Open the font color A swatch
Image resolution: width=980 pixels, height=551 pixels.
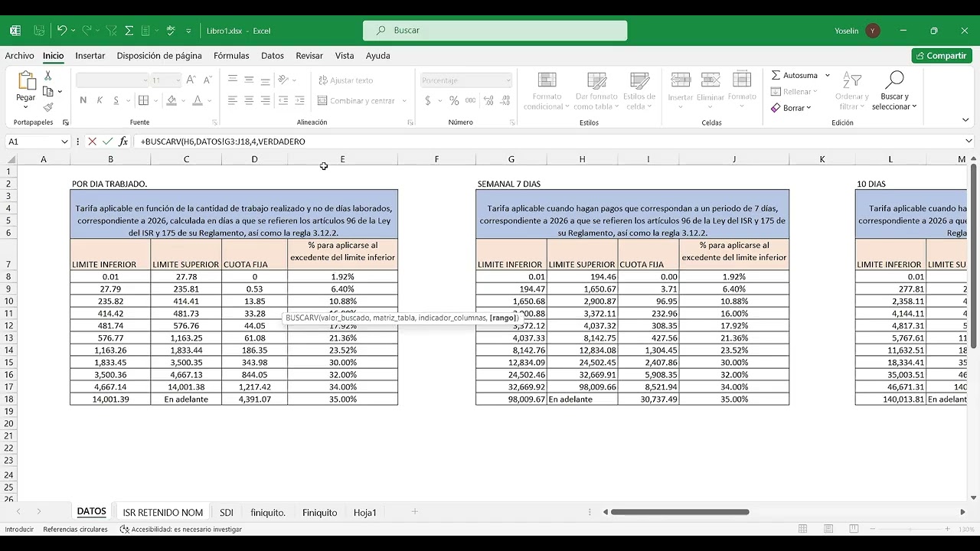point(198,100)
